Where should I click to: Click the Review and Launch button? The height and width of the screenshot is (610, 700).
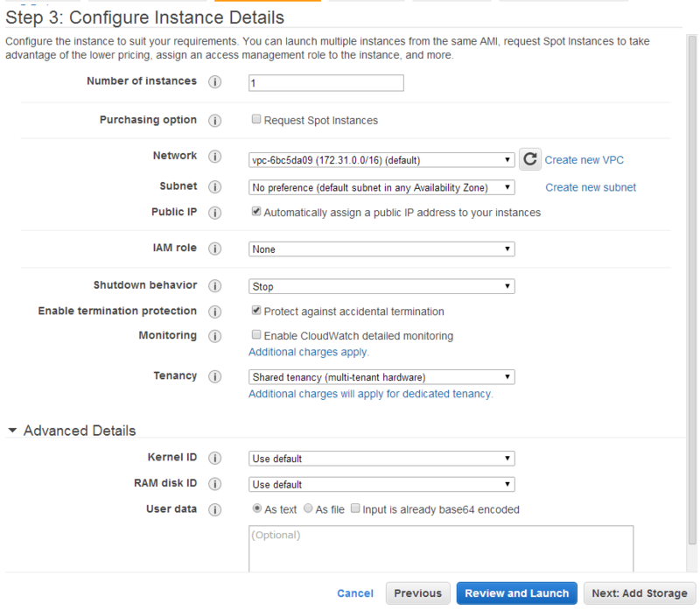(517, 593)
